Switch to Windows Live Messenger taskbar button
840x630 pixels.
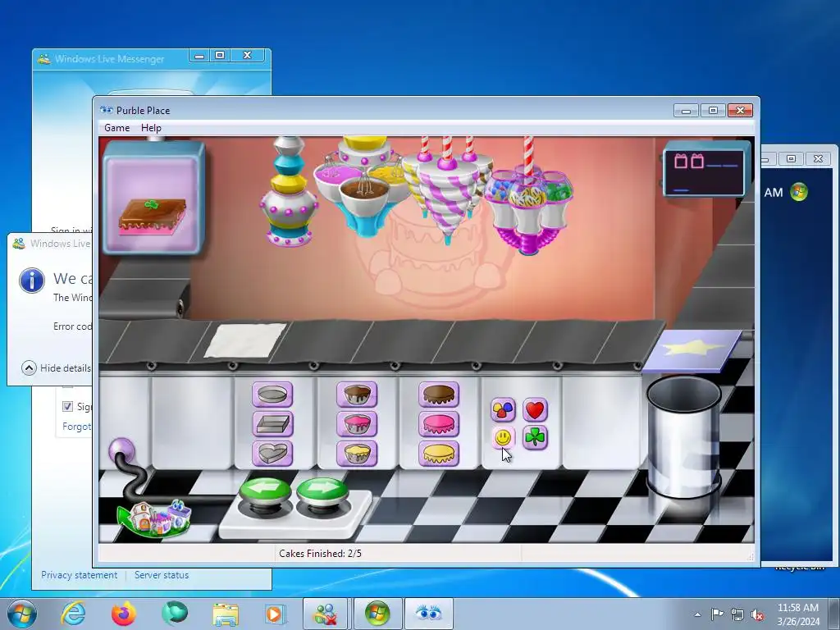326,614
